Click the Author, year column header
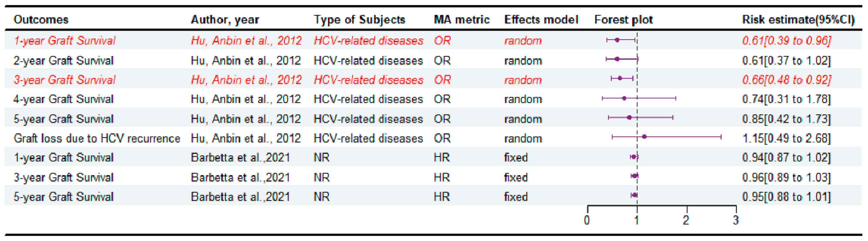 pyautogui.click(x=225, y=20)
